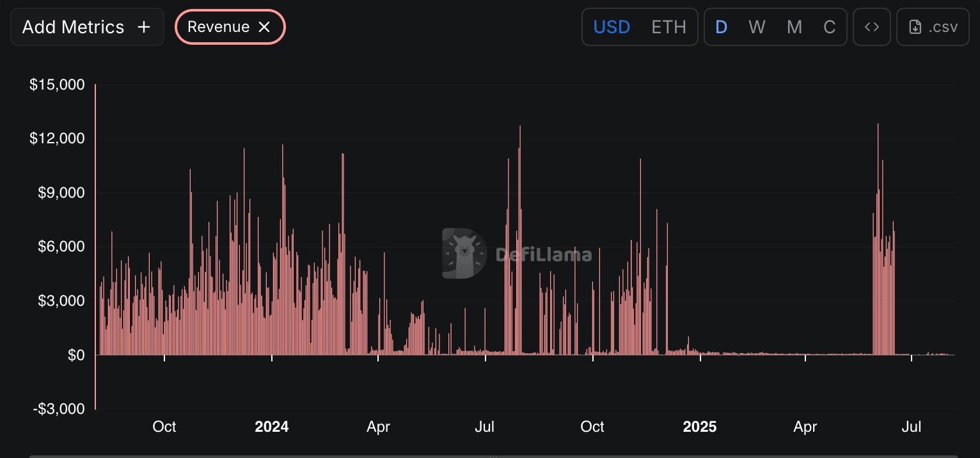This screenshot has width=980, height=458.
Task: Select the daily D interval
Action: coord(721,27)
